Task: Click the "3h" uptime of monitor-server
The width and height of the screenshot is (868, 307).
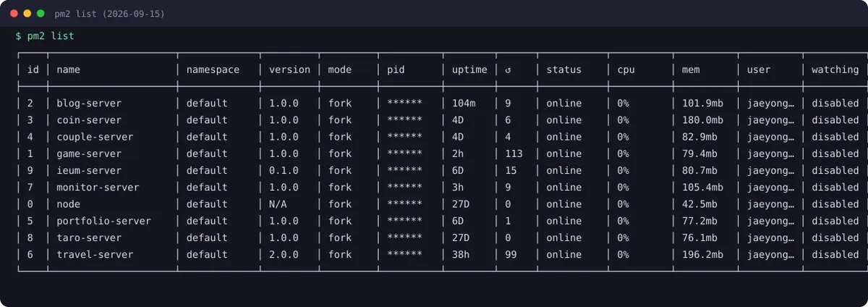Action: 458,187
